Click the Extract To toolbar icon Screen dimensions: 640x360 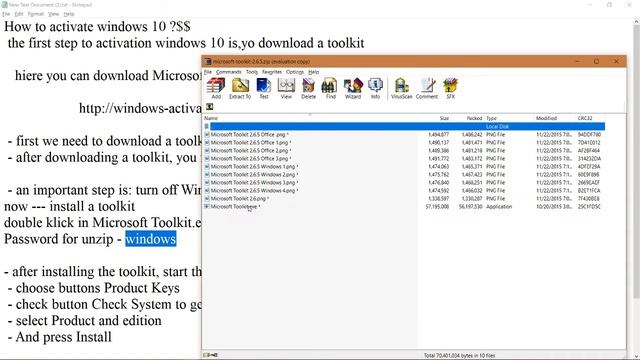(240, 89)
